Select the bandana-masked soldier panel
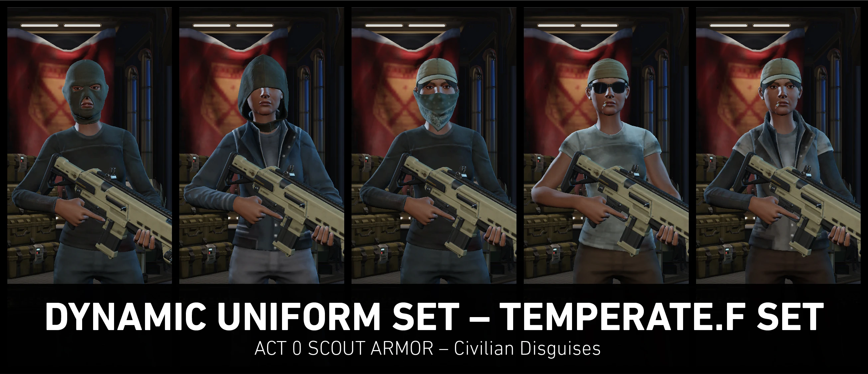Screen dimensions: 868x374 [434, 145]
